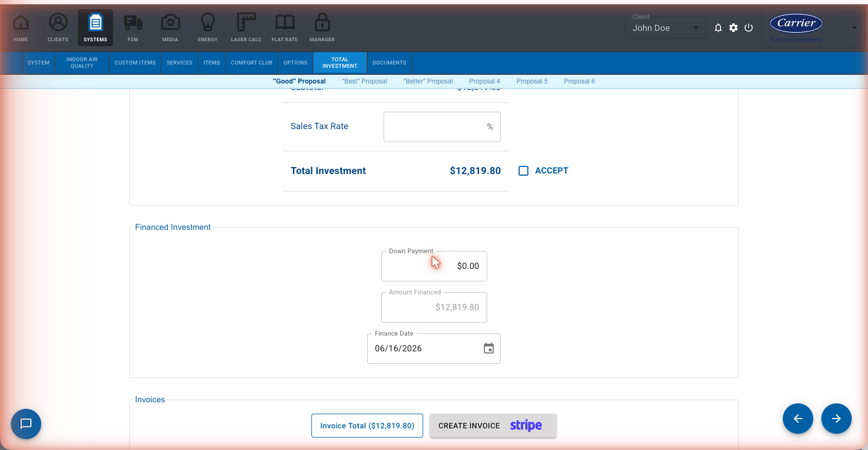Open the chat bubble widget
Screen dimensions: 868x450
tap(26, 424)
